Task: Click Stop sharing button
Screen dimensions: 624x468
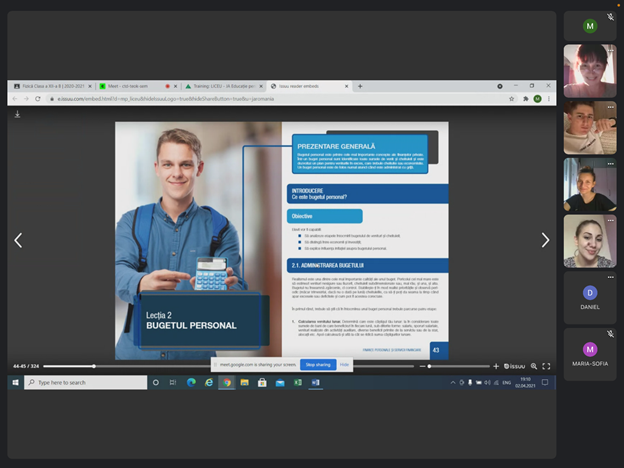Action: (x=318, y=365)
